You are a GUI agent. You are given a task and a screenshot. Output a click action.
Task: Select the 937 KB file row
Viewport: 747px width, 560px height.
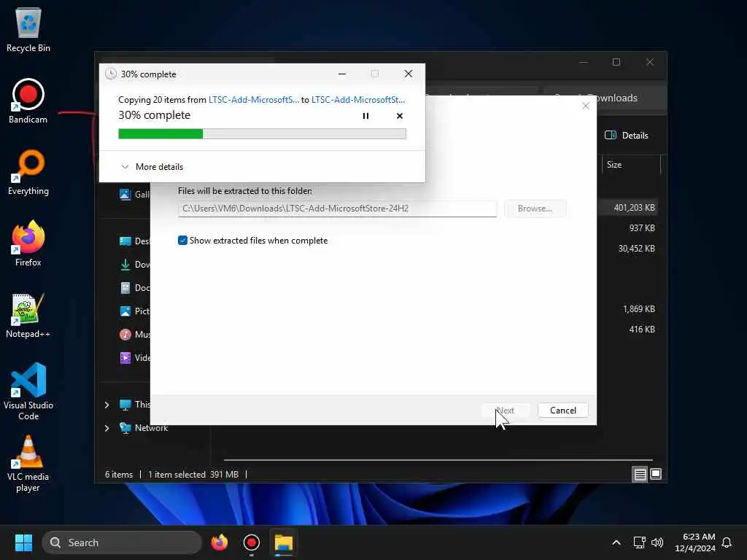[628, 228]
